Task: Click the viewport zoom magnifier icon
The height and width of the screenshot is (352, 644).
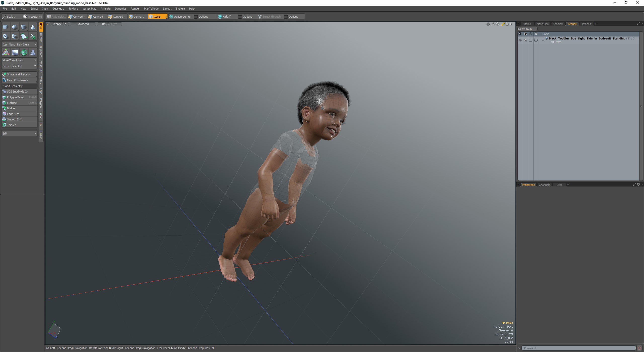Action: 498,24
